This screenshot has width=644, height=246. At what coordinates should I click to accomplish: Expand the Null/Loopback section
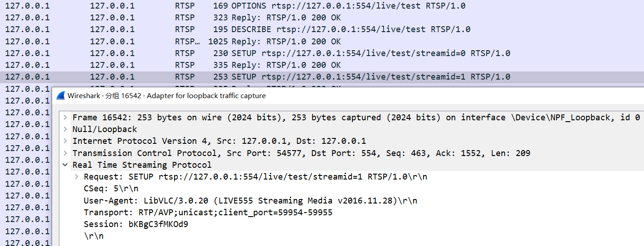pos(66,129)
